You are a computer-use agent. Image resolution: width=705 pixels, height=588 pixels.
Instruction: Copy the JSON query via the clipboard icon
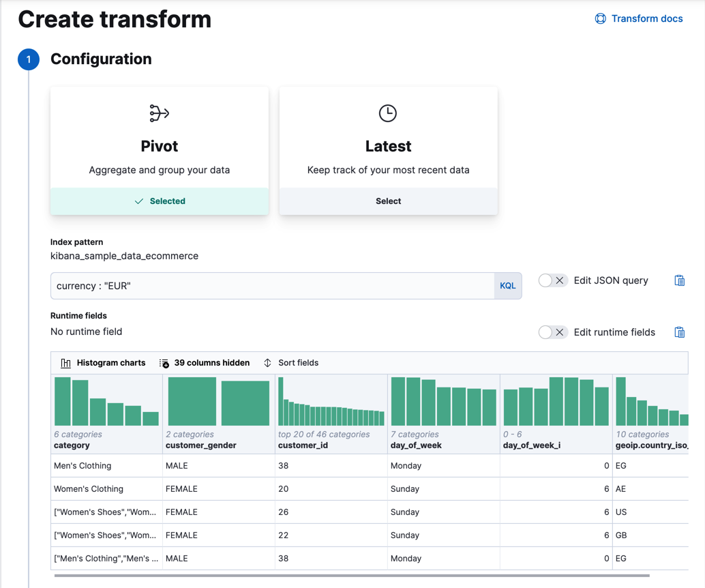click(679, 280)
